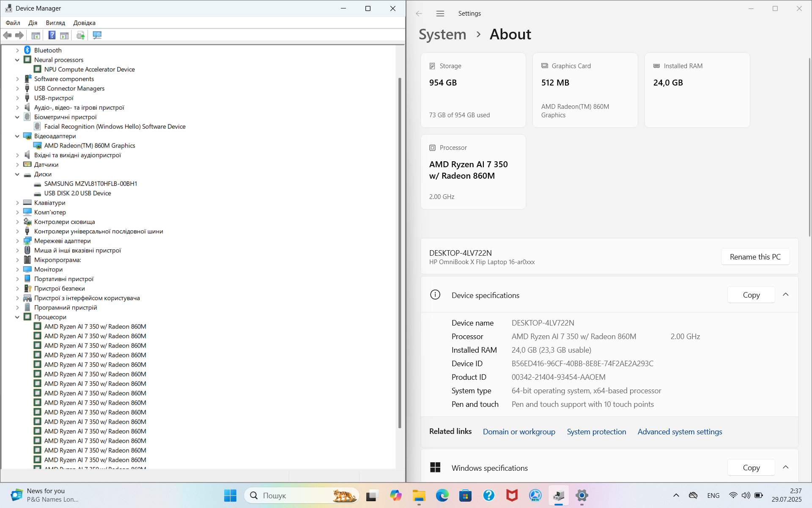Screen dimensions: 812x508
Task: Expand USB Connector Managers category
Action: click(x=17, y=88)
